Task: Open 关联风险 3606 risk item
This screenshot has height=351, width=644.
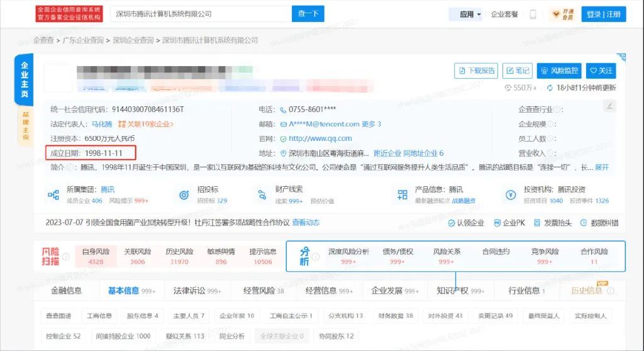Action: pyautogui.click(x=138, y=256)
